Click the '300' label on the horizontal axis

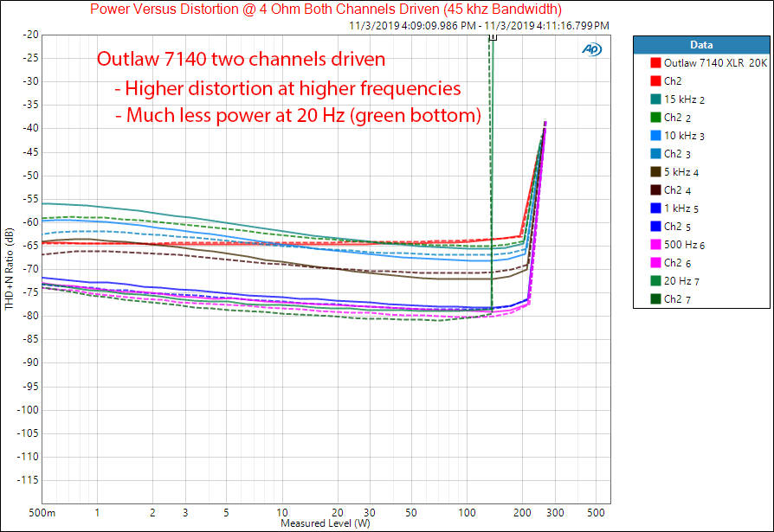(555, 513)
